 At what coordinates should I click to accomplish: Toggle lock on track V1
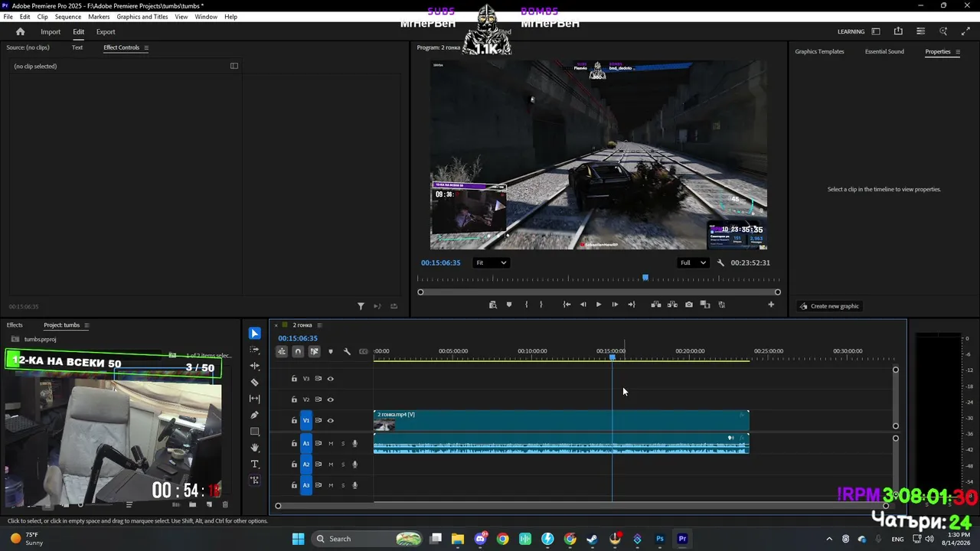[294, 420]
